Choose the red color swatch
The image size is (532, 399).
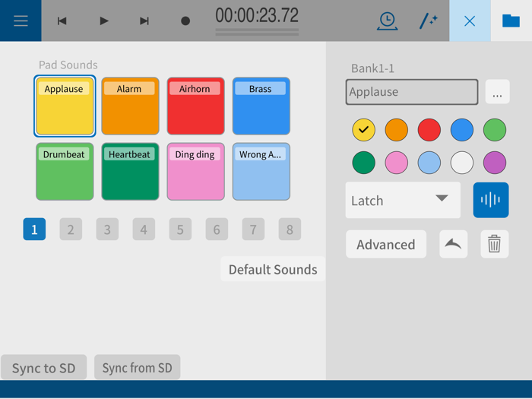[x=429, y=130]
